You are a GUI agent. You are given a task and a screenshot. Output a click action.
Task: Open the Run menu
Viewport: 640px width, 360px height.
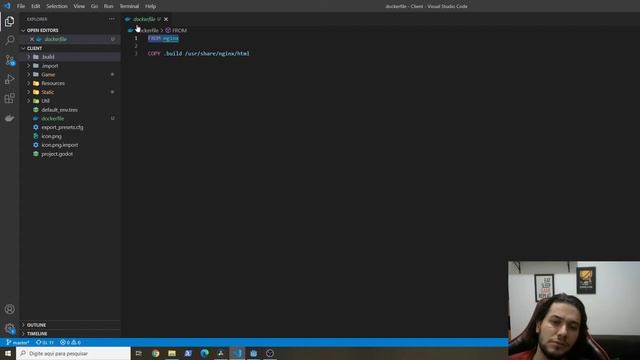click(x=109, y=6)
